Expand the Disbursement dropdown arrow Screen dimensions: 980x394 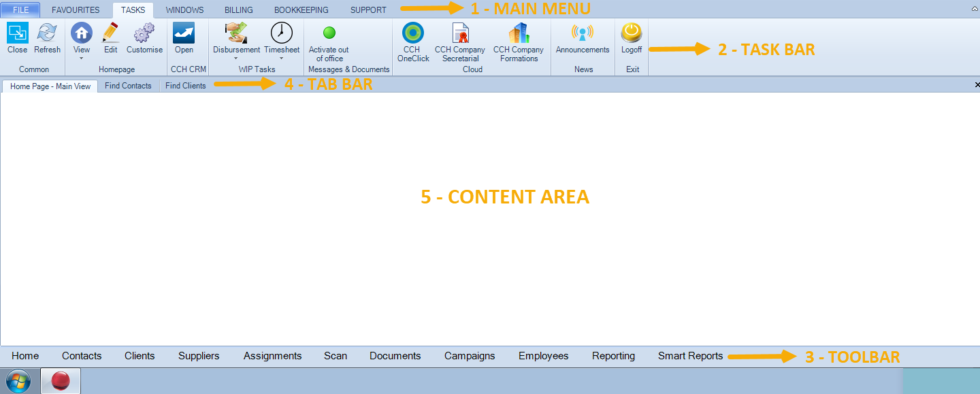pyautogui.click(x=236, y=59)
